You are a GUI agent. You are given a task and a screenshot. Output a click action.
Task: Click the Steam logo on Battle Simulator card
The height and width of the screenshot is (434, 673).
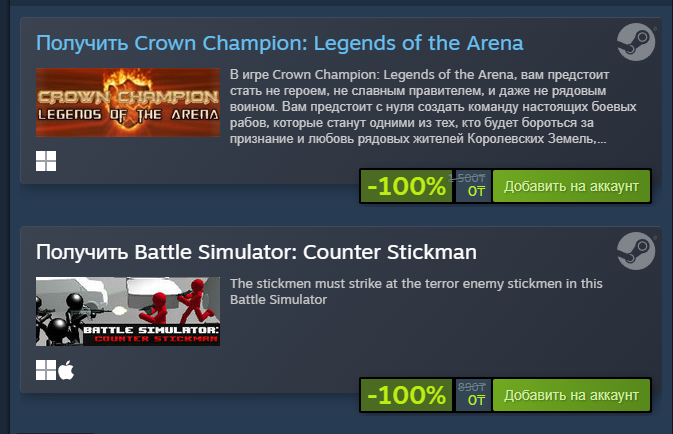coord(636,251)
